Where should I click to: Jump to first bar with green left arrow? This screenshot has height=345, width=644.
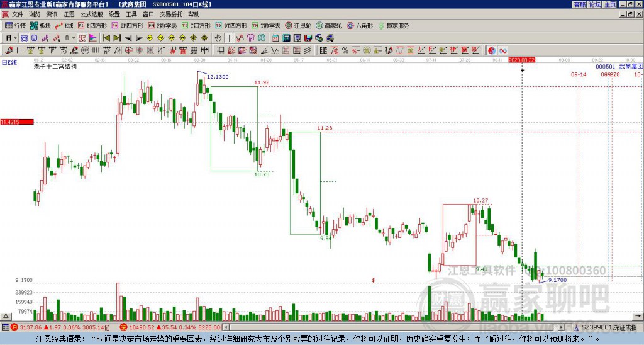(x=106, y=38)
